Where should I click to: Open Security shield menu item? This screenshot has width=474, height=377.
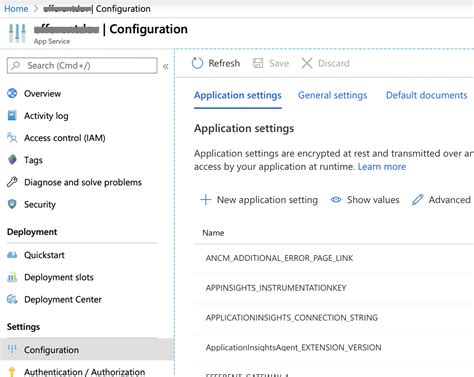pos(40,204)
